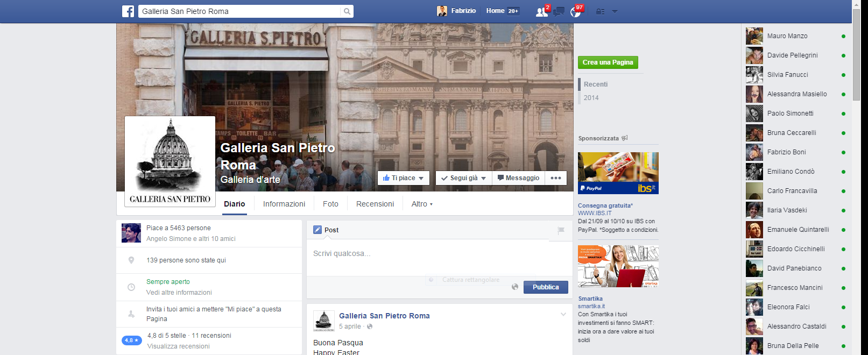Click the Scrivi qualcosa text area
868x355 pixels.
(440, 258)
